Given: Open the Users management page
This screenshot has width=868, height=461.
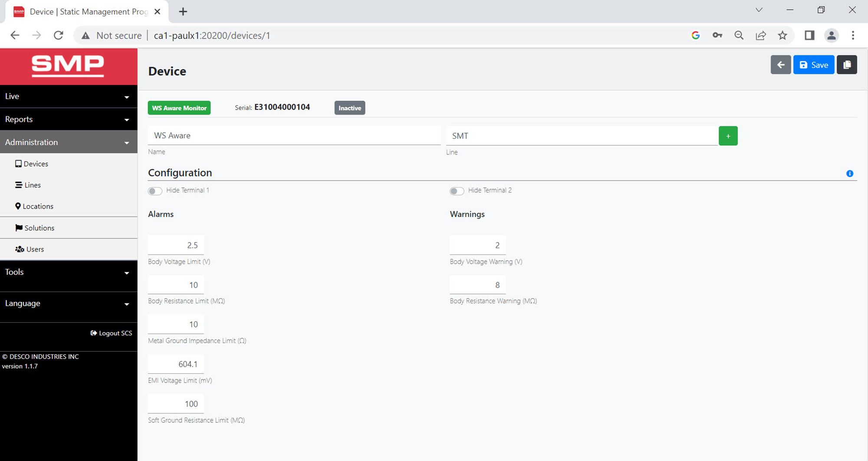Looking at the screenshot, I should coord(33,249).
